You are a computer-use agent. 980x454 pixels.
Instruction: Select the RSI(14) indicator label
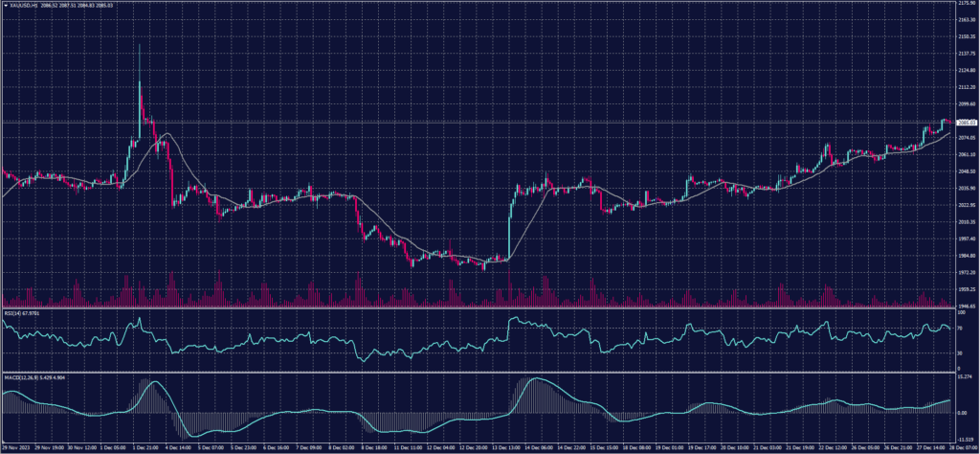coord(11,312)
